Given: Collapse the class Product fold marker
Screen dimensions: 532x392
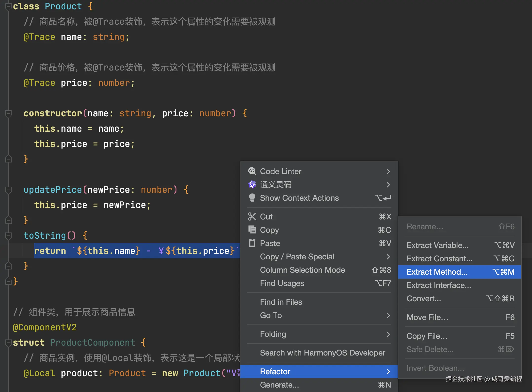Looking at the screenshot, I should [x=8, y=6].
